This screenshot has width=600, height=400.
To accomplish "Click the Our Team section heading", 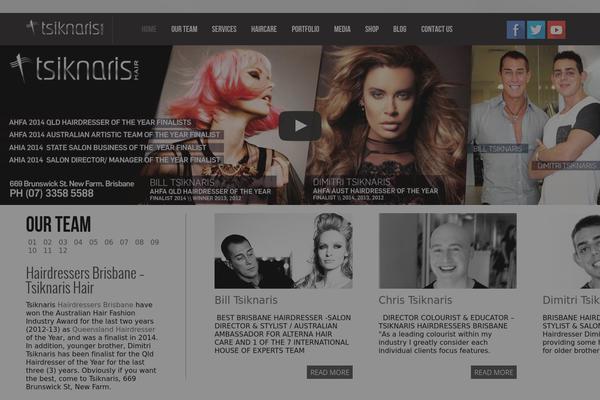I will (x=59, y=224).
